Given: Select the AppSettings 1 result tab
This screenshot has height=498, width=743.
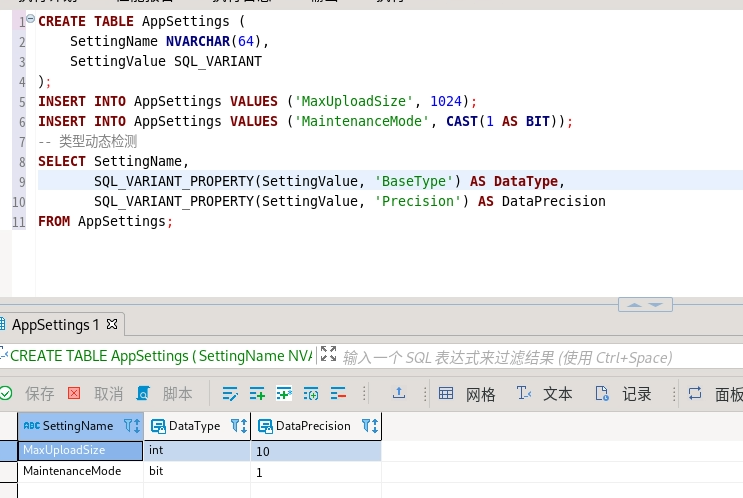Looking at the screenshot, I should (55, 325).
